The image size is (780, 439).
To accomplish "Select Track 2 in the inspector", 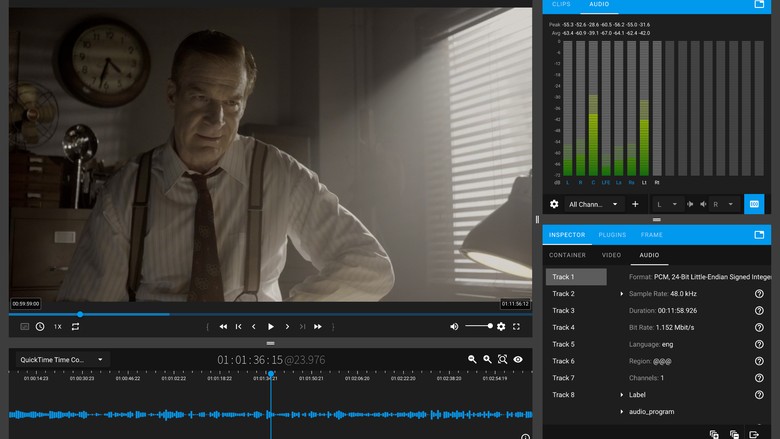I will coord(576,294).
